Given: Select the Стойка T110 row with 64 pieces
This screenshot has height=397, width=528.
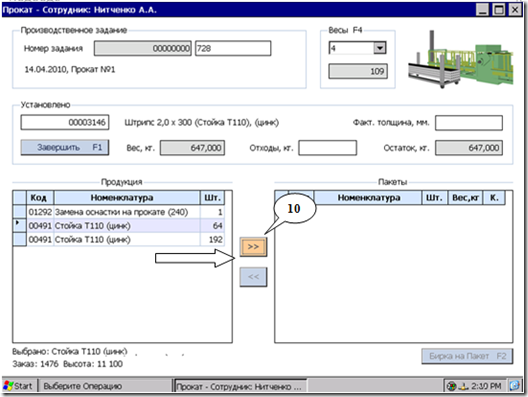Looking at the screenshot, I should click(125, 226).
